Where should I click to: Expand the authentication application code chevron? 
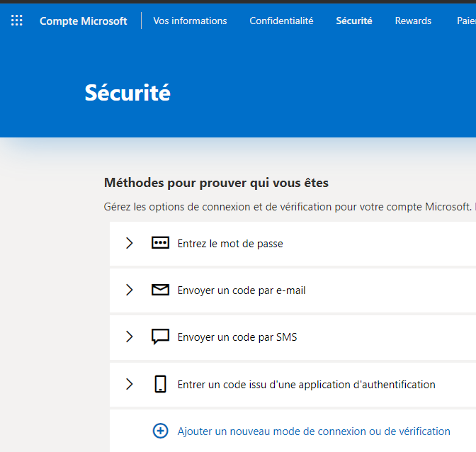click(129, 384)
